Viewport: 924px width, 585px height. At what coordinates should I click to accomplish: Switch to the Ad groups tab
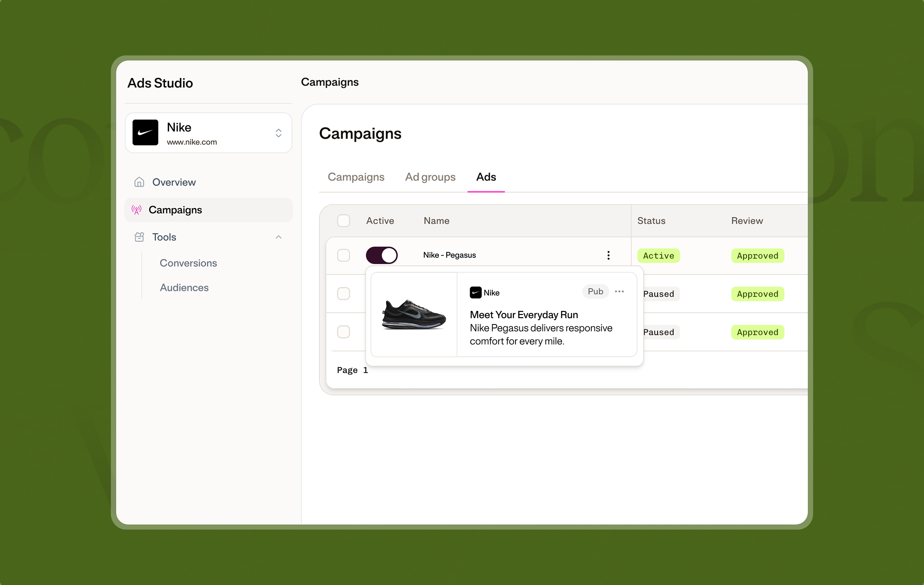430,177
